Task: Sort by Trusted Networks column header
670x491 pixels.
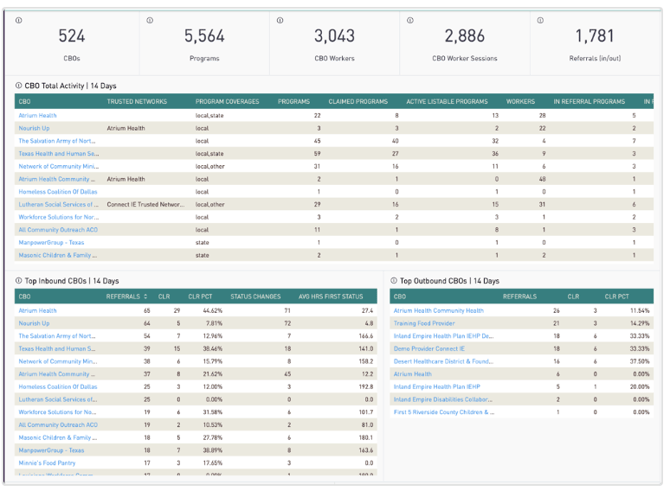Action: [137, 102]
